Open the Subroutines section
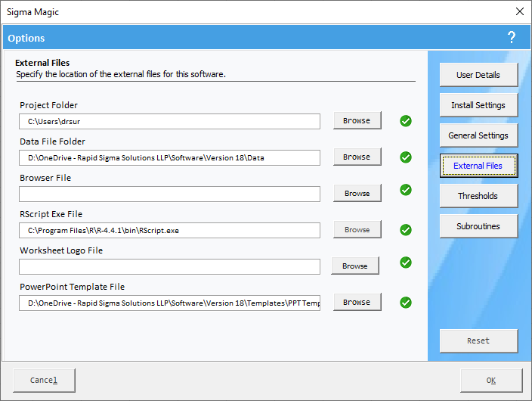Image resolution: width=532 pixels, height=401 pixels. coord(478,226)
